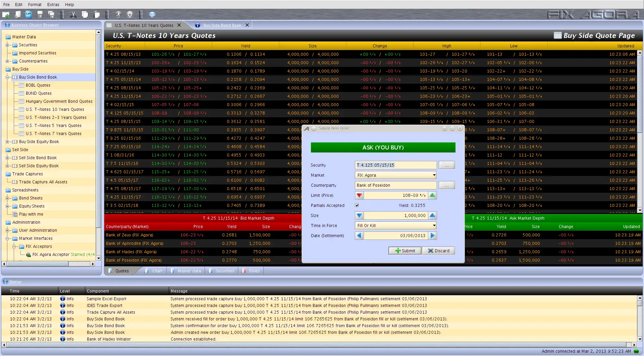Click the Security field with T 4.125 05/15/15
Viewport: 644px width, 356px height.
[396, 165]
